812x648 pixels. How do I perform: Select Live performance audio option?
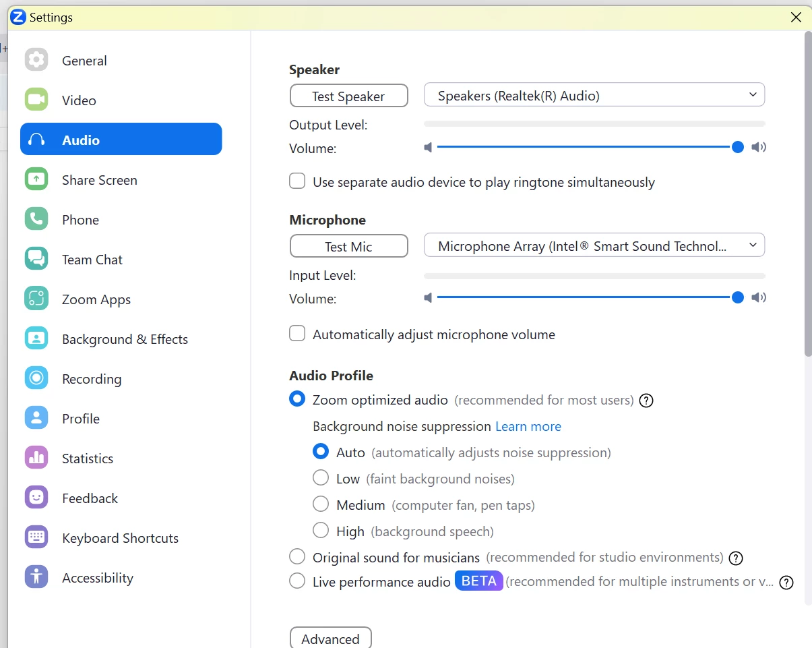pos(297,581)
